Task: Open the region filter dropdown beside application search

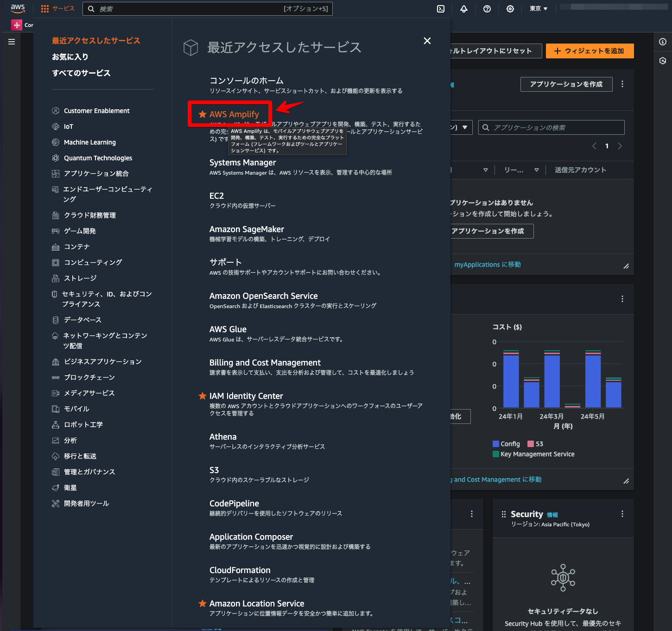Action: pos(461,127)
